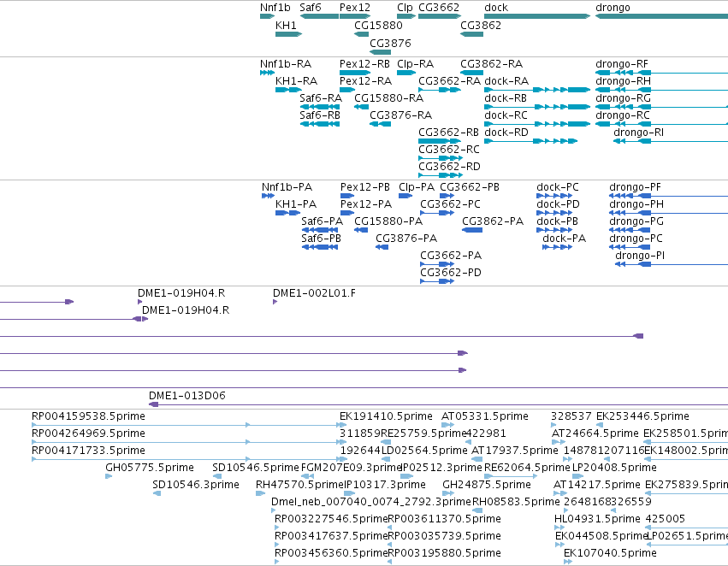Click the Pex12-RA transcript label

[365, 80]
